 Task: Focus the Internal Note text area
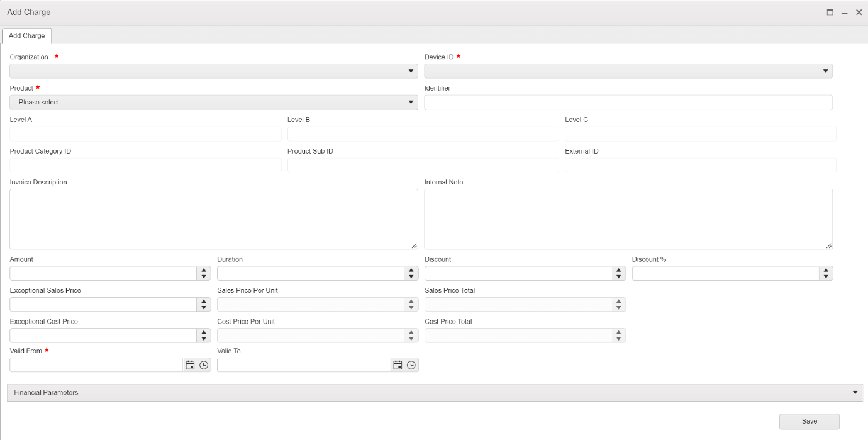[x=628, y=219]
